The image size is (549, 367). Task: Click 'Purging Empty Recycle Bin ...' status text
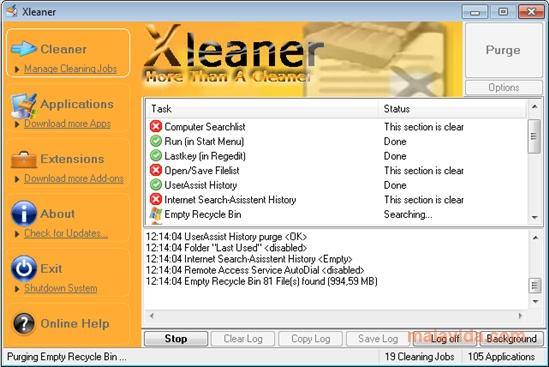point(67,356)
